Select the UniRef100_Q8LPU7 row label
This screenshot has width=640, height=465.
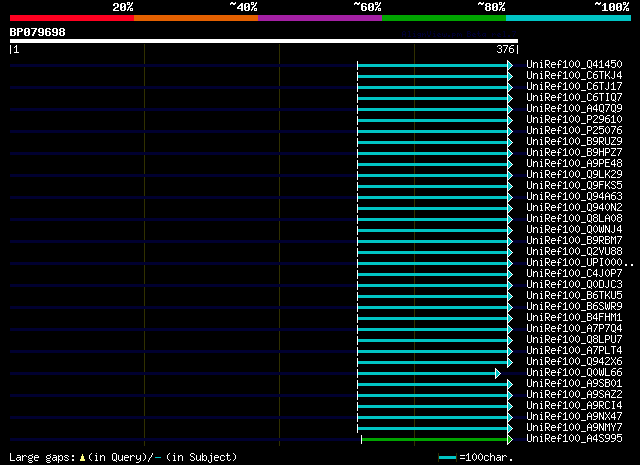tap(574, 340)
